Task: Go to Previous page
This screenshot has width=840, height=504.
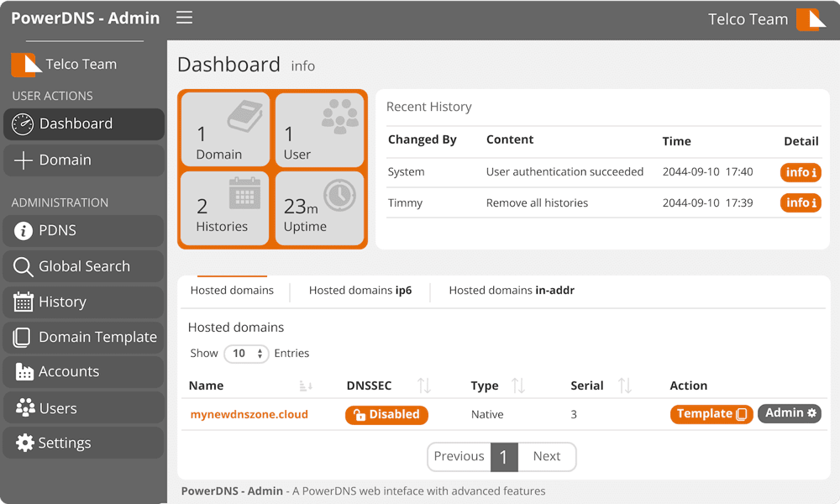Action: 459,456
